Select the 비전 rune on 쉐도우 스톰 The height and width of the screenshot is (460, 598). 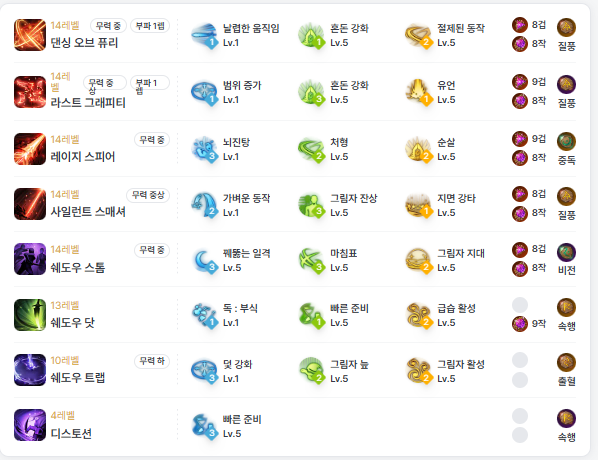pyautogui.click(x=566, y=253)
